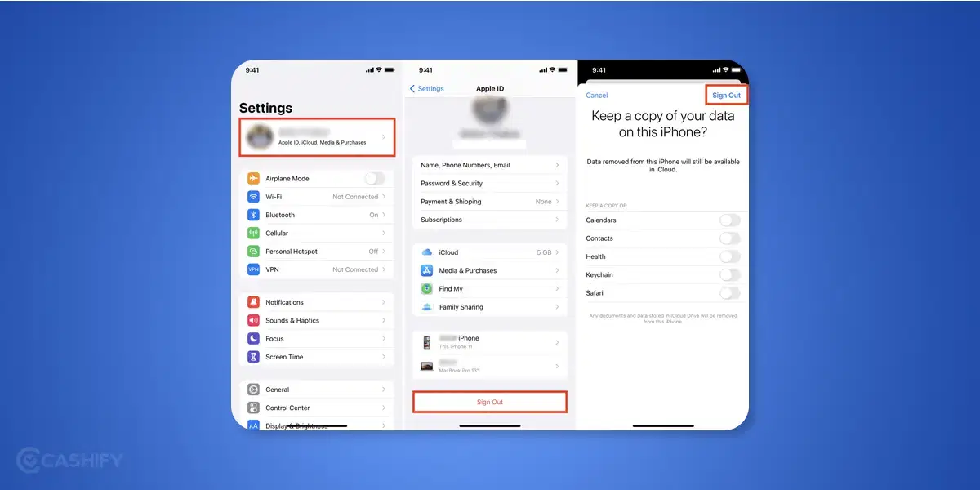Open the Payment & Shipping row
This screenshot has width=980, height=490.
(x=490, y=202)
